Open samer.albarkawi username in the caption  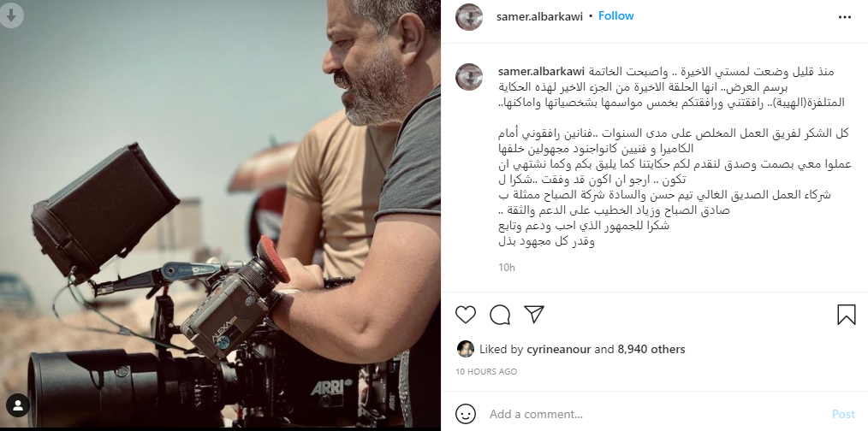(x=541, y=72)
